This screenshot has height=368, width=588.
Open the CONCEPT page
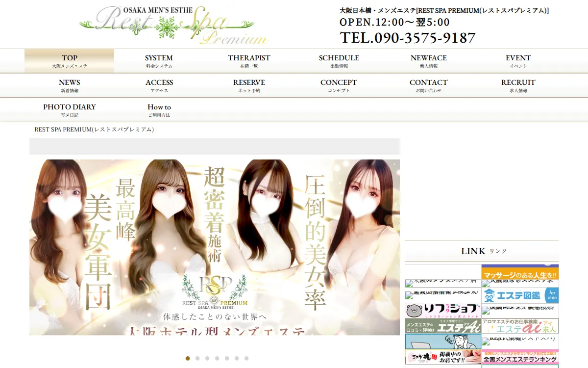point(339,85)
